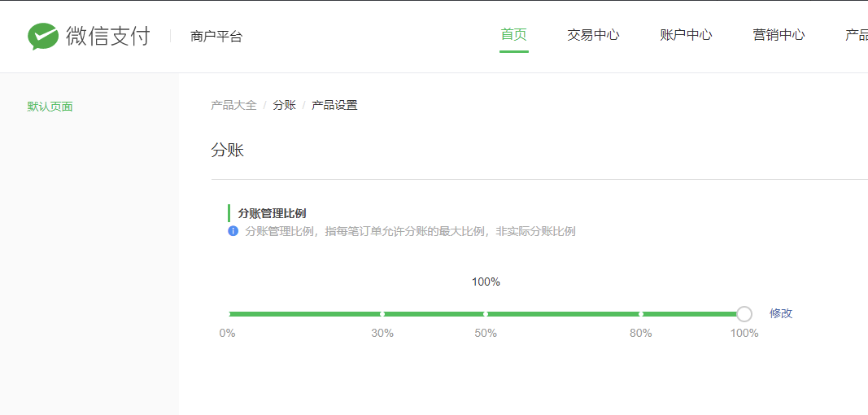Open 营销中心 navigation item
Screen dimensions: 868x415
[779, 35]
